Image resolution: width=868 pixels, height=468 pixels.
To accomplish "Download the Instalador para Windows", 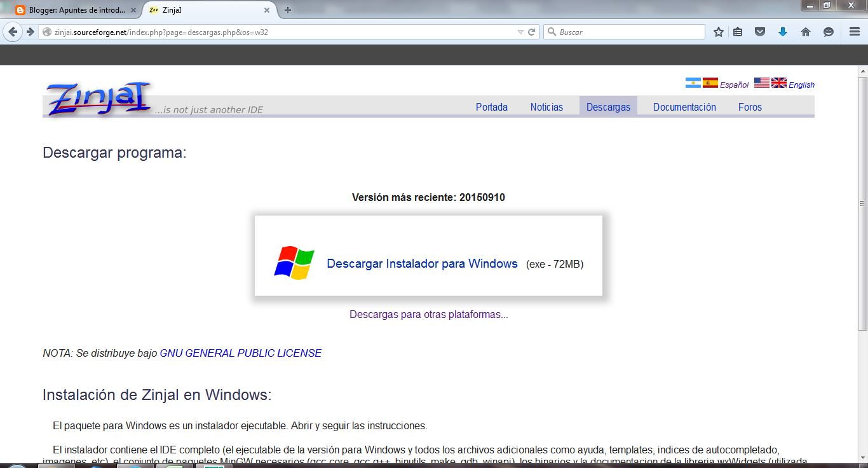I will tap(421, 263).
